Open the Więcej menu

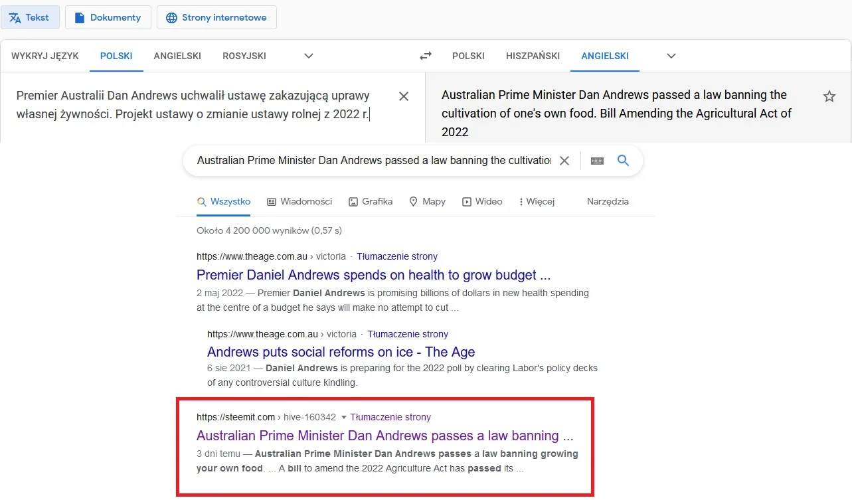click(537, 201)
